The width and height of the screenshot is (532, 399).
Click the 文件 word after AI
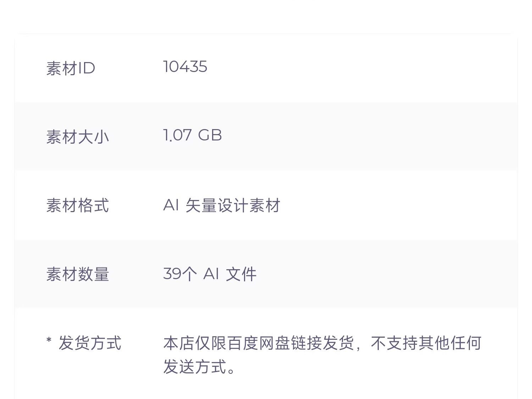point(241,274)
